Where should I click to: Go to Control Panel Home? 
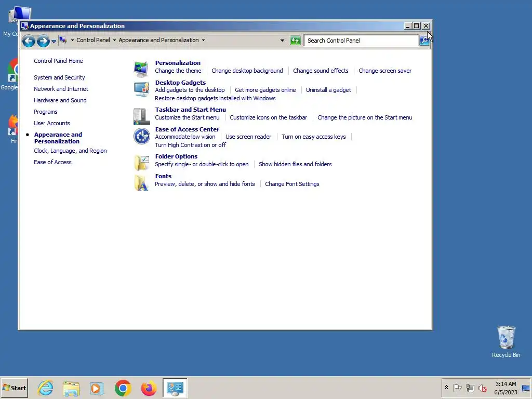click(x=58, y=61)
